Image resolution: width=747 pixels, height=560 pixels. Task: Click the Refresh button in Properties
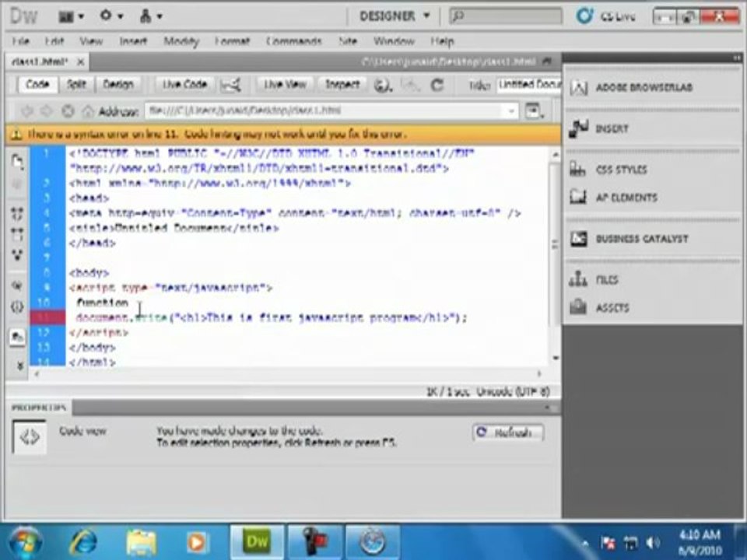tap(508, 432)
